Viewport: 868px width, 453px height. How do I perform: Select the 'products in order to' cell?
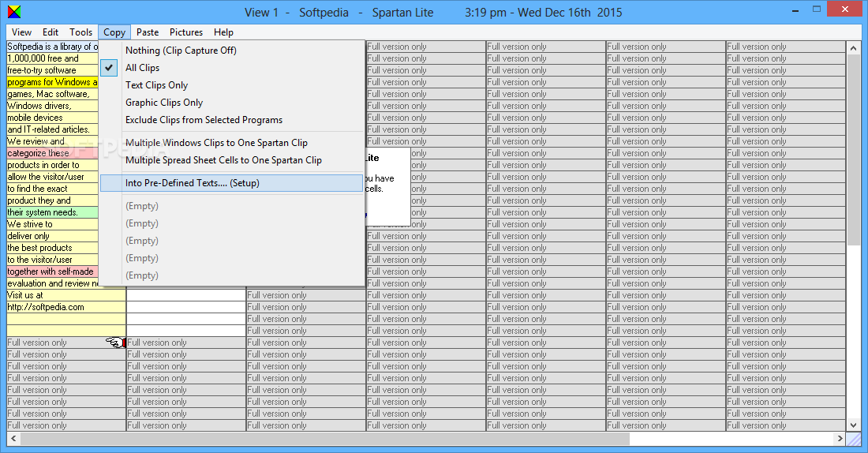(53, 165)
